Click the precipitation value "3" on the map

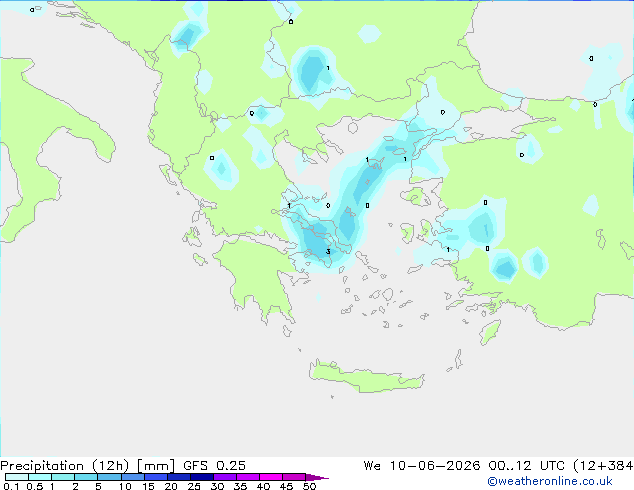328,251
